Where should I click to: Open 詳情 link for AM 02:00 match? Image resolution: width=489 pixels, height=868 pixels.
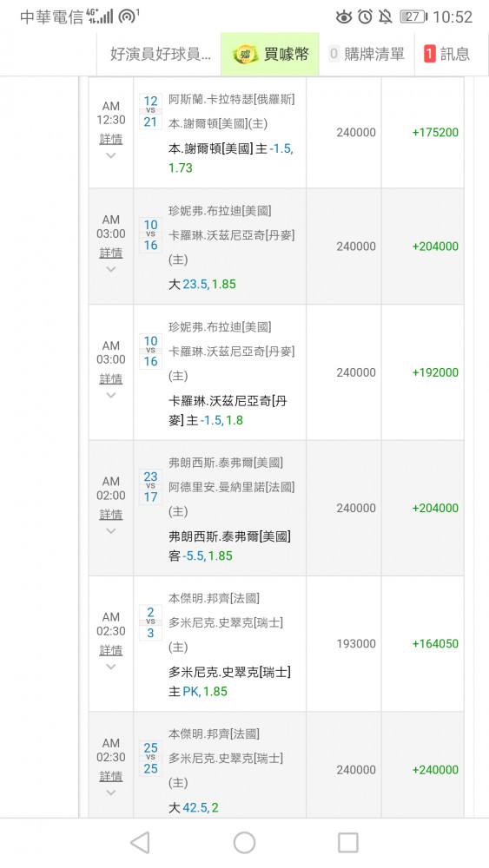point(111,514)
